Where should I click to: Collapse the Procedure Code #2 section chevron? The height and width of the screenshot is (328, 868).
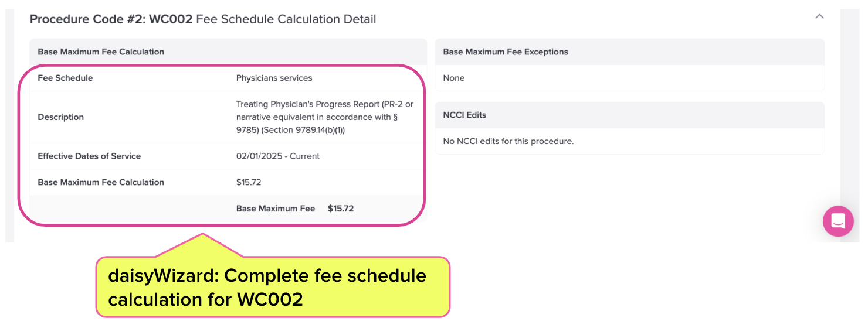point(819,17)
